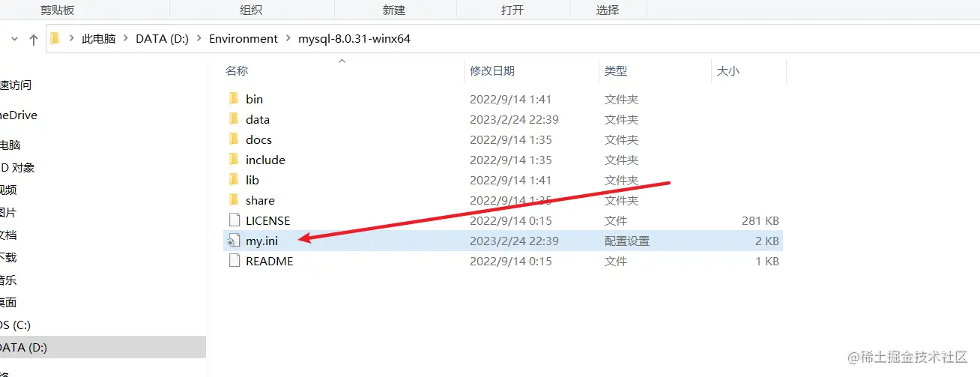Click the share folder name
The width and height of the screenshot is (980, 377).
(x=260, y=200)
